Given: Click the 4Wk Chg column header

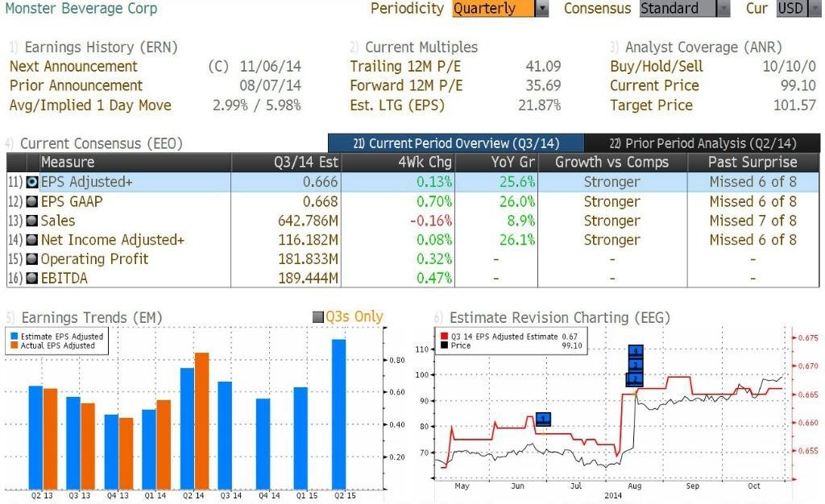Looking at the screenshot, I should 398,163.
